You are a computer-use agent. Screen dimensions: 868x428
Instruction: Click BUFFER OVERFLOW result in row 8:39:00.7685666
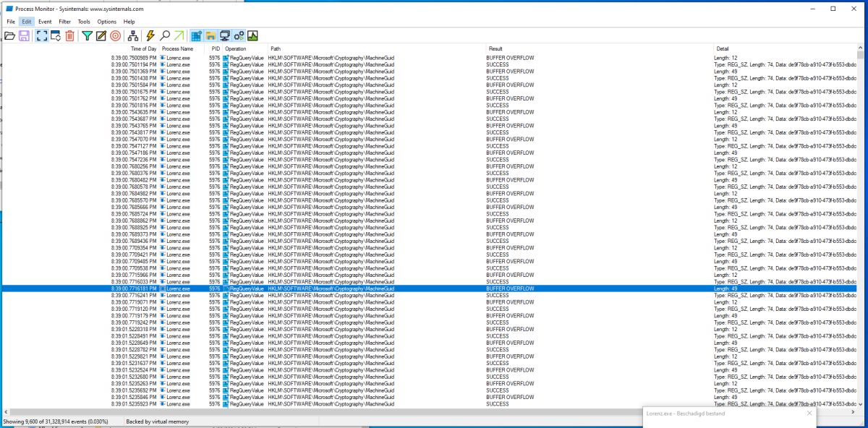click(510, 207)
